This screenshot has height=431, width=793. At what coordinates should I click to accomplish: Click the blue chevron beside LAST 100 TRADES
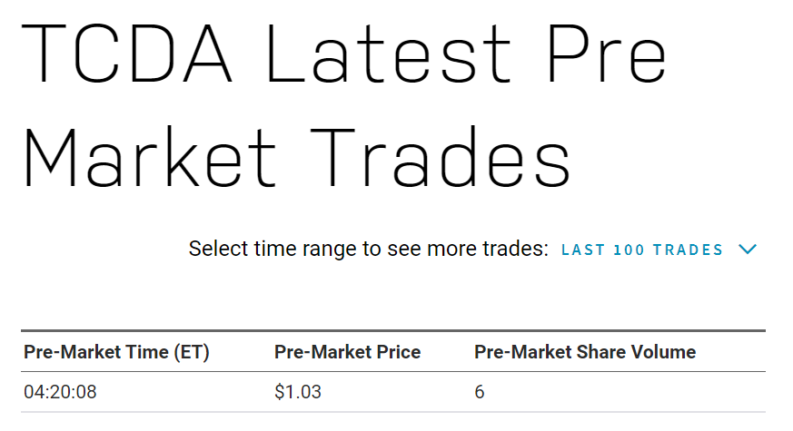[747, 249]
